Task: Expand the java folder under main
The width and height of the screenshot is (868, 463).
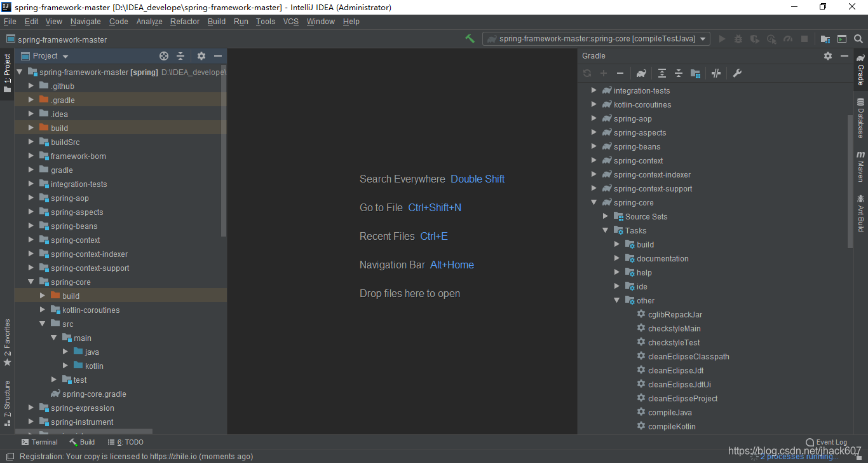Action: pos(65,352)
